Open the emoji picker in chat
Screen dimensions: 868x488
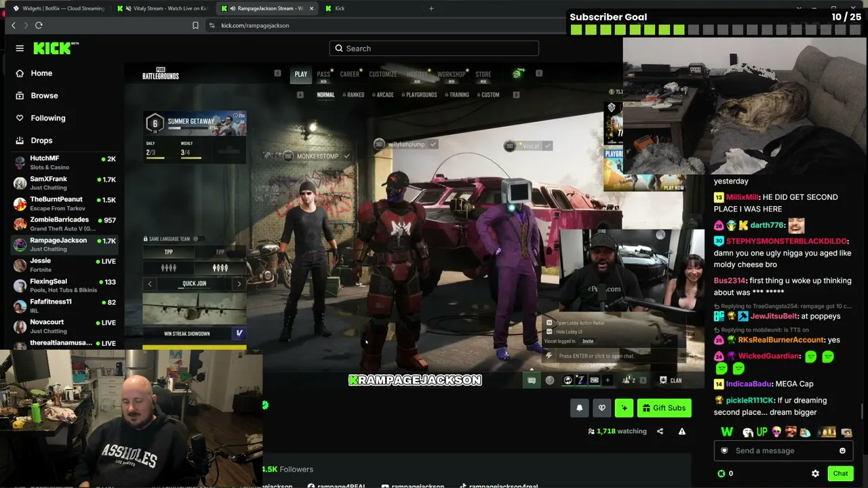842,451
